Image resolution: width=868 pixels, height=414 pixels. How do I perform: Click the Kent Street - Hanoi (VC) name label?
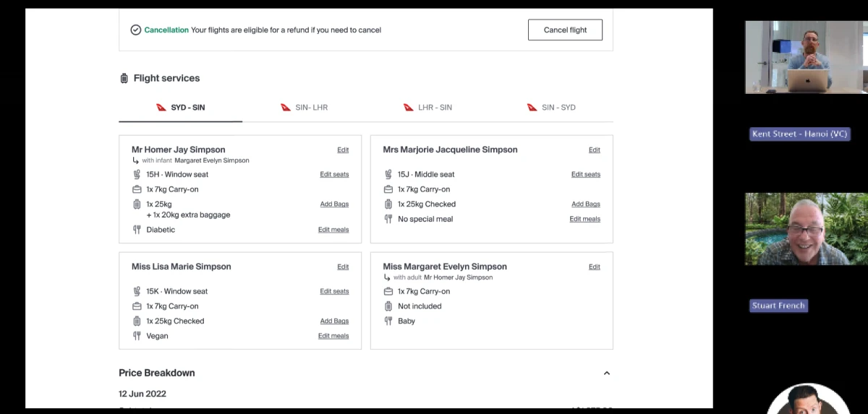pos(799,134)
